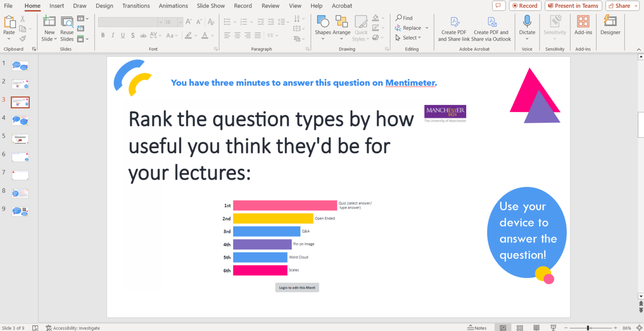Open the Replace tool
This screenshot has height=331, width=644.
[x=411, y=28]
